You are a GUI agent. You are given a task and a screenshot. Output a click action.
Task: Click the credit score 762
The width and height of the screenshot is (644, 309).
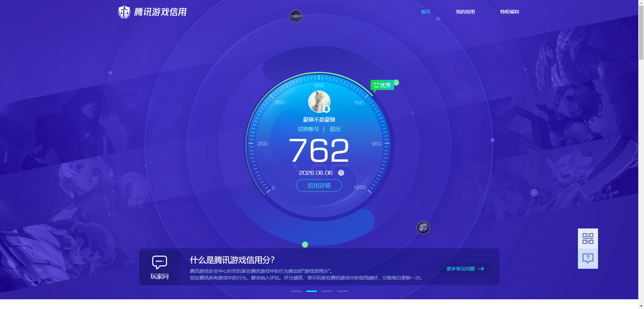319,151
